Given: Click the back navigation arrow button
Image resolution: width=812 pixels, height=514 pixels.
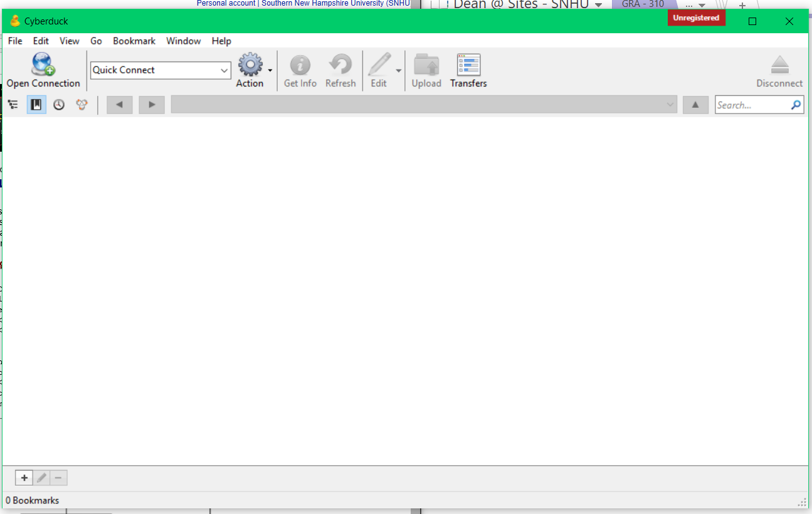Looking at the screenshot, I should coord(120,105).
